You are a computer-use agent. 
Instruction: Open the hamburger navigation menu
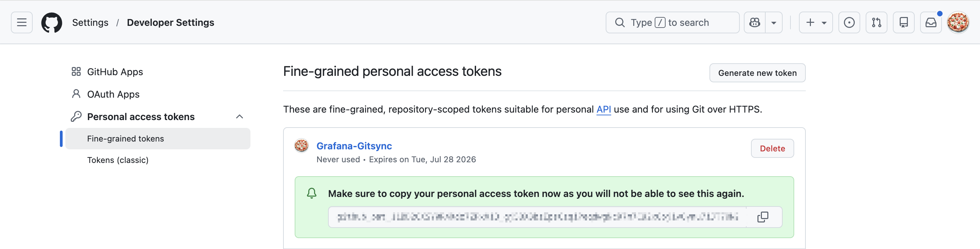(22, 22)
